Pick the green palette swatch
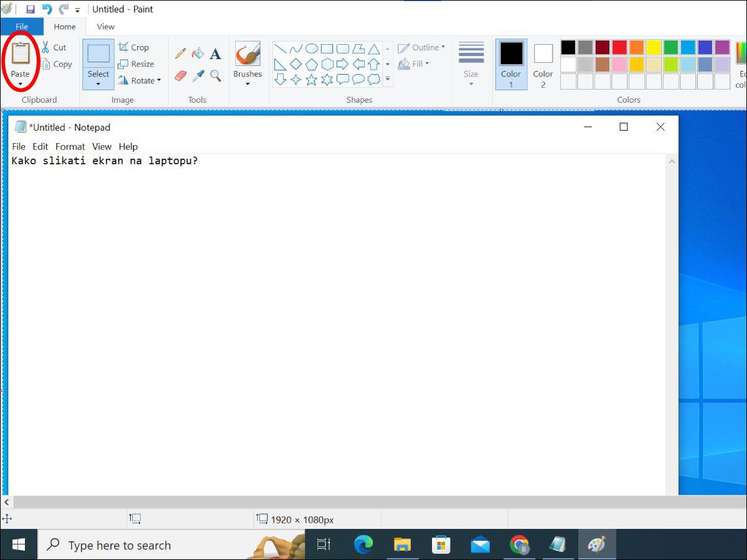 coord(670,47)
